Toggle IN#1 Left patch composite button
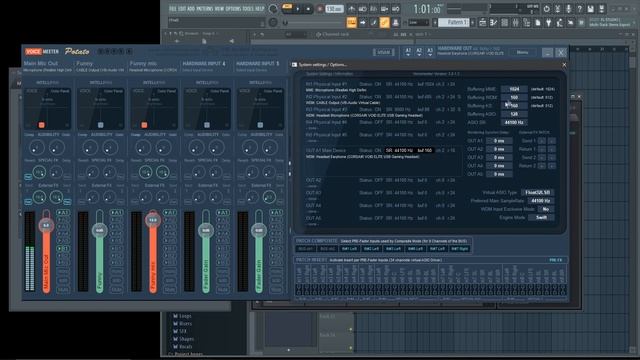Screen dimensions: 640x360 pyautogui.click(x=349, y=249)
